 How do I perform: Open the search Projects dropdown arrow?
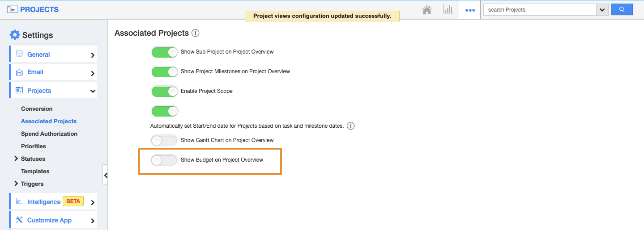pos(602,10)
